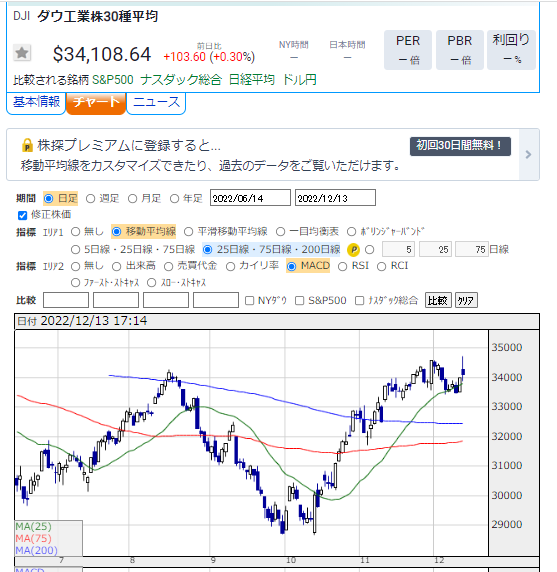Click the MA(75) legend label

[34, 538]
